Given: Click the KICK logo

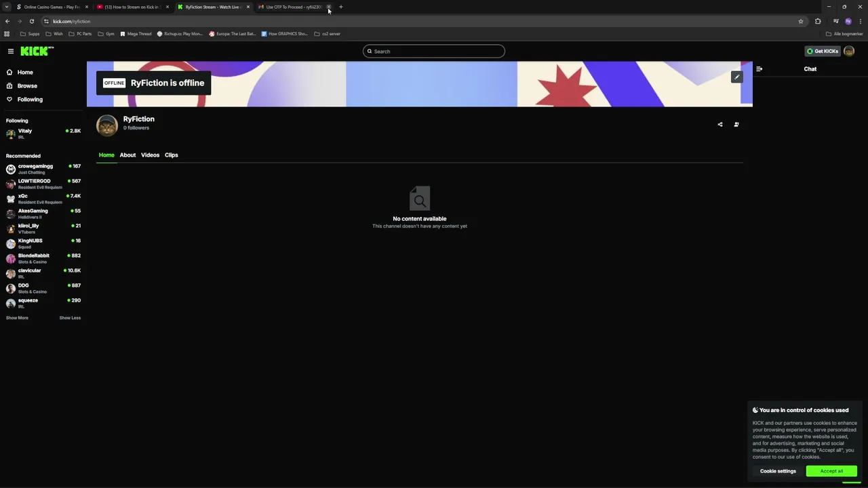Looking at the screenshot, I should [x=37, y=51].
